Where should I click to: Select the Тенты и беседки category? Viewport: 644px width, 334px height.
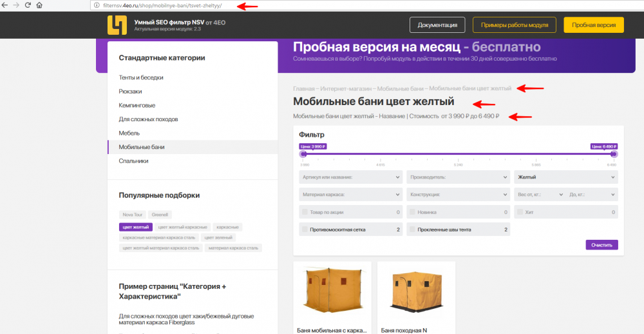click(x=141, y=77)
